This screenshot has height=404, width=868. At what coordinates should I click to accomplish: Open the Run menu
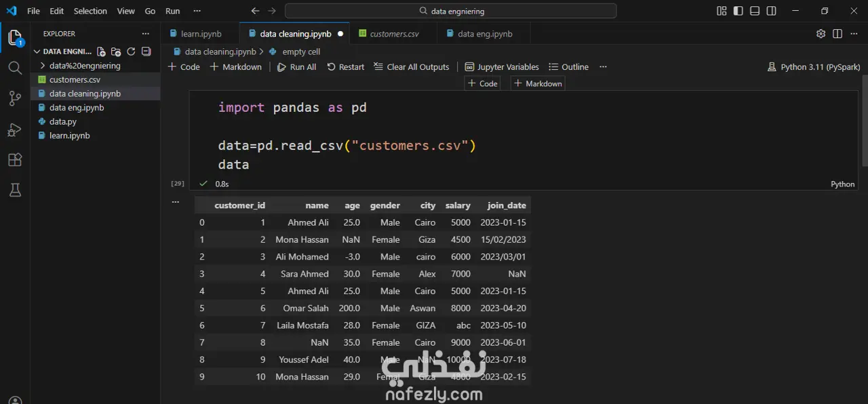point(173,11)
